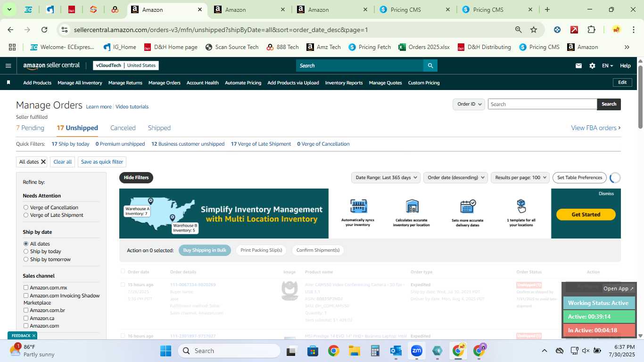Open the browser extensions puzzle icon
Viewport: 644px width, 362px height.
[591, 30]
